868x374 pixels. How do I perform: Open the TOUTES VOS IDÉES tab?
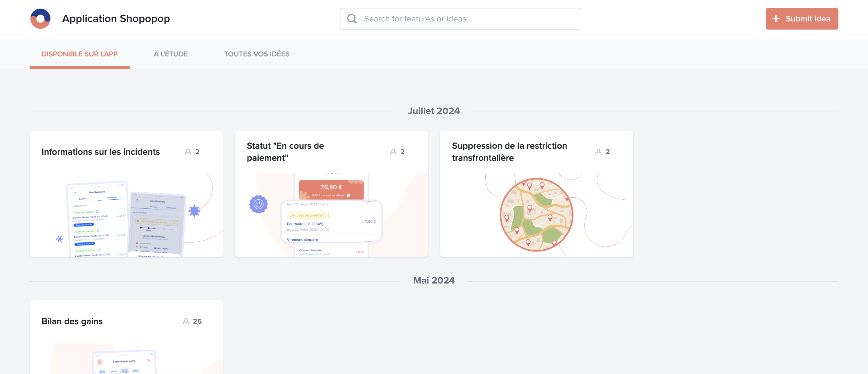257,54
